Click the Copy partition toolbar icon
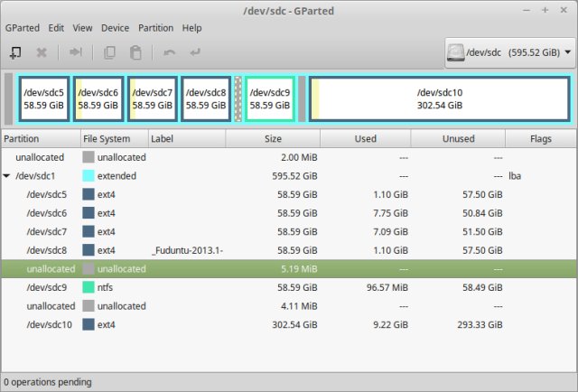Screen dimensions: 578x392 coord(109,52)
